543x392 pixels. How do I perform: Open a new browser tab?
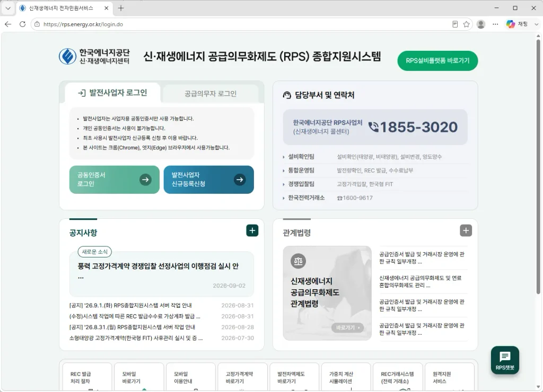click(120, 8)
